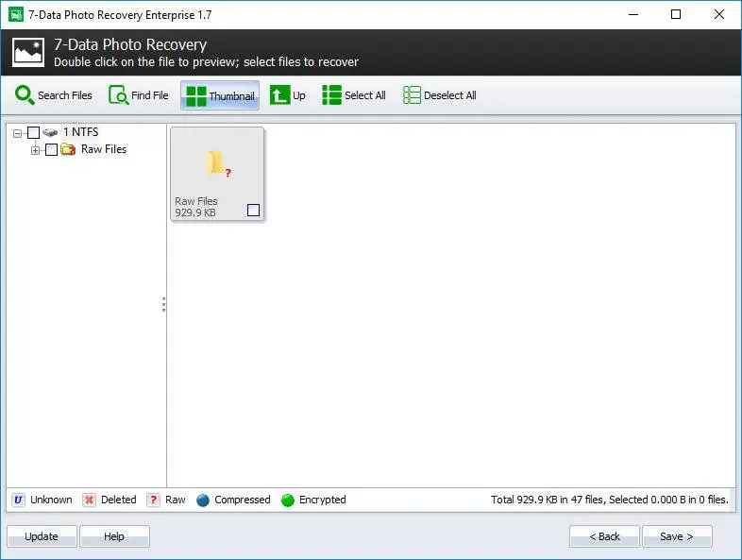Click the 7-Data Photo Recovery logo
Viewport: 742px width, 560px height.
pos(28,52)
